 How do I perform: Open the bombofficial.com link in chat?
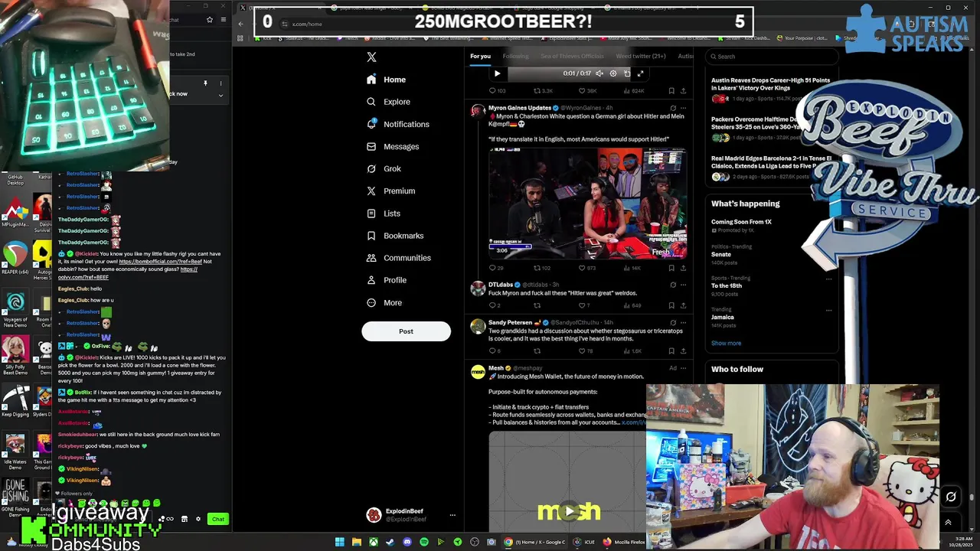[x=161, y=262]
